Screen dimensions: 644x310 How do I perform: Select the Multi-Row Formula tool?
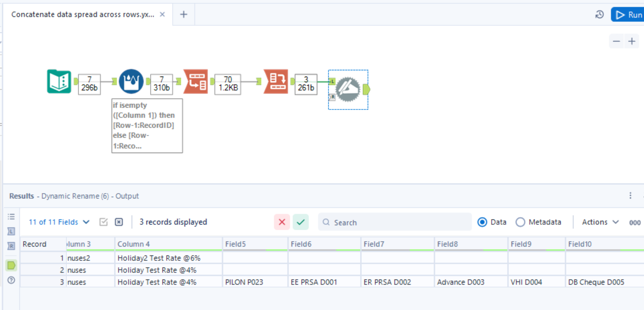[x=131, y=81]
